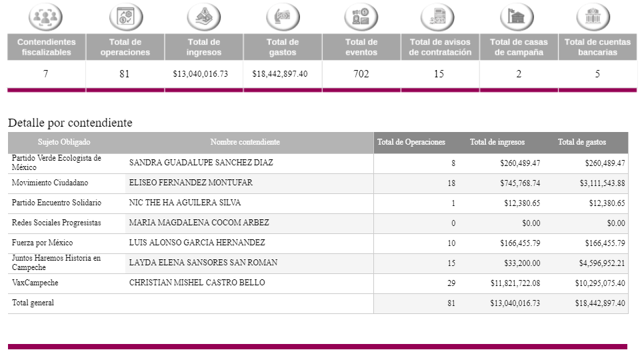This screenshot has width=644, height=360.
Task: Click the contendientes count value 7
Action: (x=45, y=74)
